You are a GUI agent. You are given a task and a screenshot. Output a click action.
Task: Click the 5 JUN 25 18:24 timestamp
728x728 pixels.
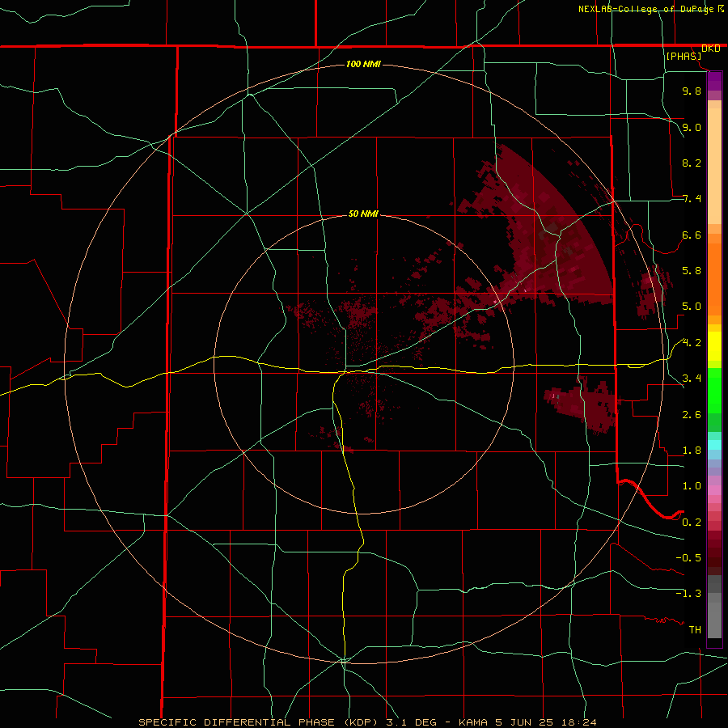point(544,722)
